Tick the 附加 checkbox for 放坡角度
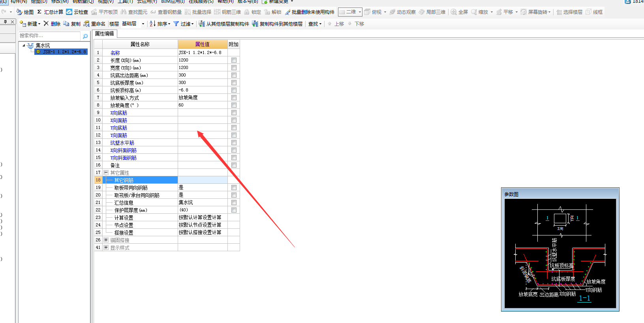The width and height of the screenshot is (644, 323). click(234, 105)
